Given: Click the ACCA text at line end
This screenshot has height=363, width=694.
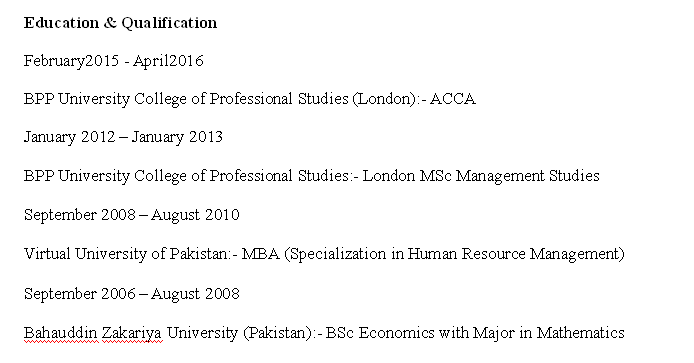Looking at the screenshot, I should 453,99.
